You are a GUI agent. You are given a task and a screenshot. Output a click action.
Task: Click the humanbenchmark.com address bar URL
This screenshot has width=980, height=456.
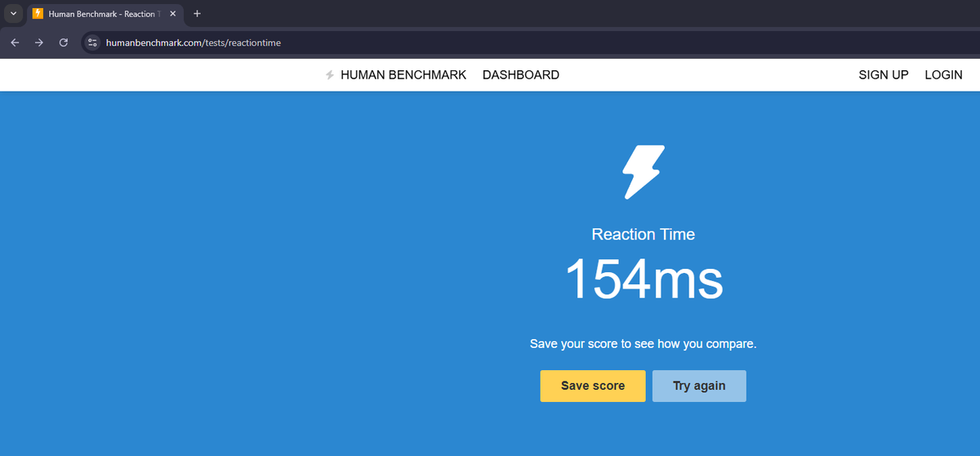point(194,42)
